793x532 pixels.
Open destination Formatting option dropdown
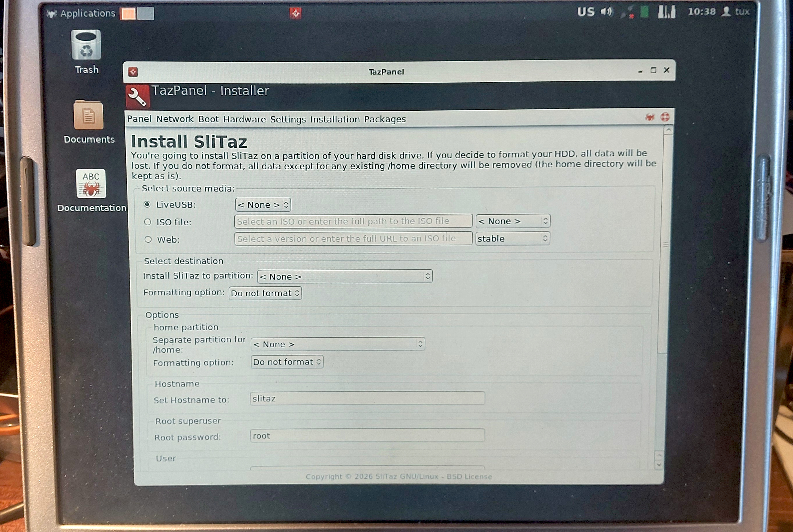[x=265, y=293]
